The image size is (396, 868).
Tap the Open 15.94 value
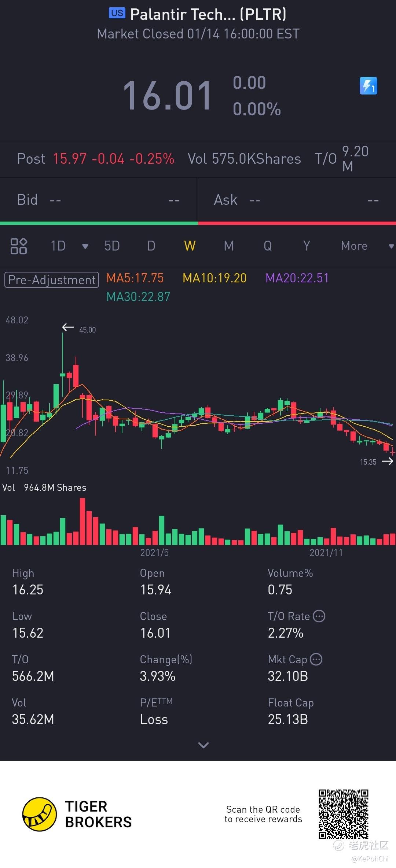pos(156,590)
